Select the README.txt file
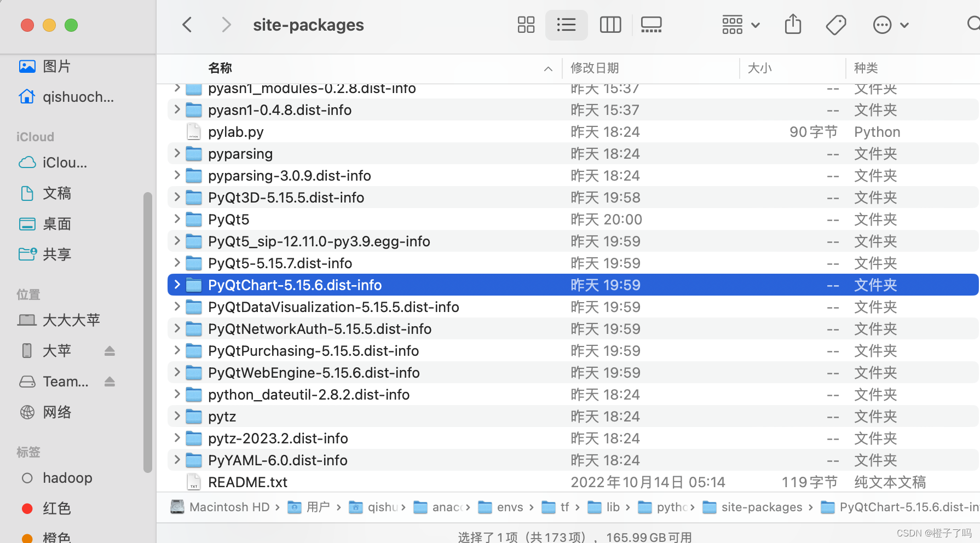980x543 pixels. point(573,482)
